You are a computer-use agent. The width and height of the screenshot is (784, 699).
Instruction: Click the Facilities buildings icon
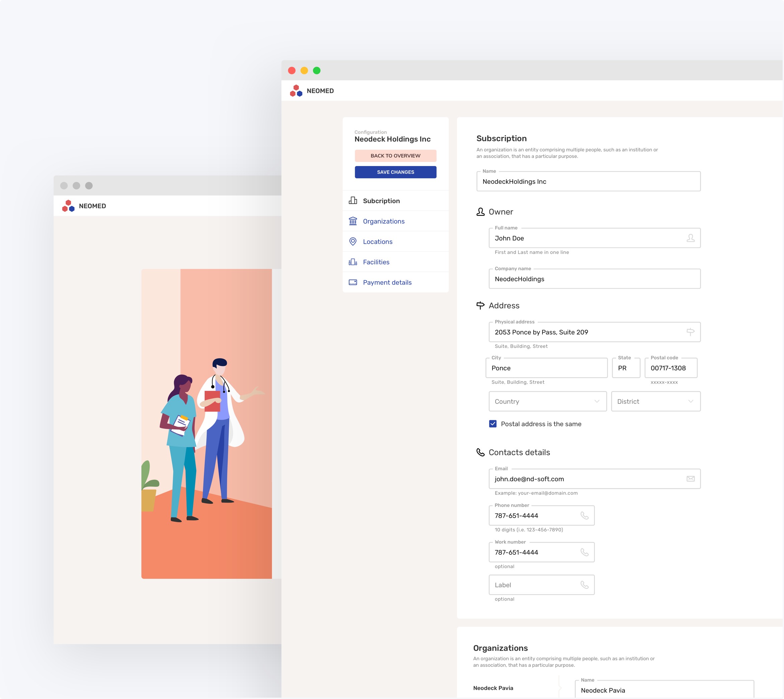(352, 261)
